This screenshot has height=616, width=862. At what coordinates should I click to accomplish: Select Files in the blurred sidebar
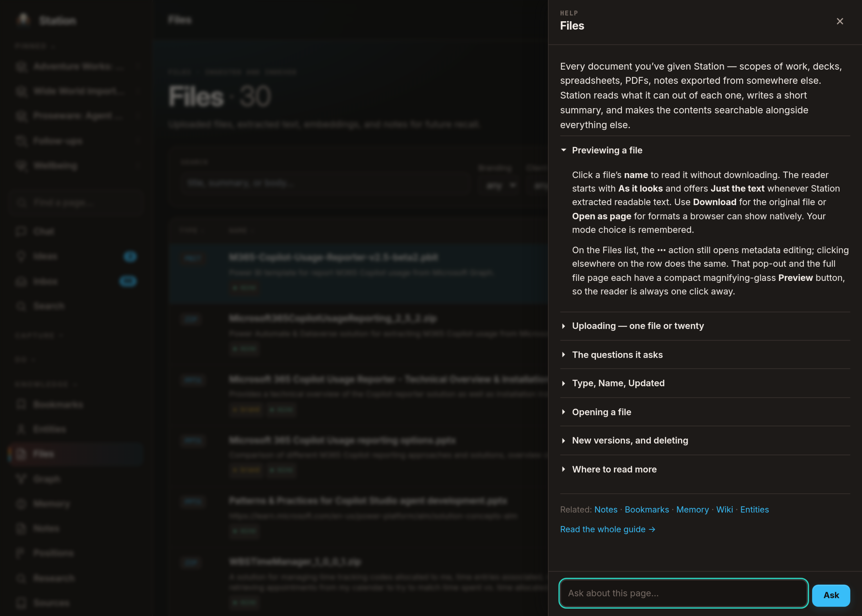(x=76, y=454)
